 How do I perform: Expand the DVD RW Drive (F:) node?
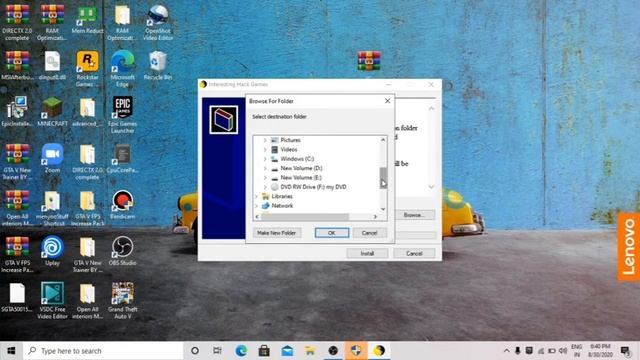click(265, 187)
